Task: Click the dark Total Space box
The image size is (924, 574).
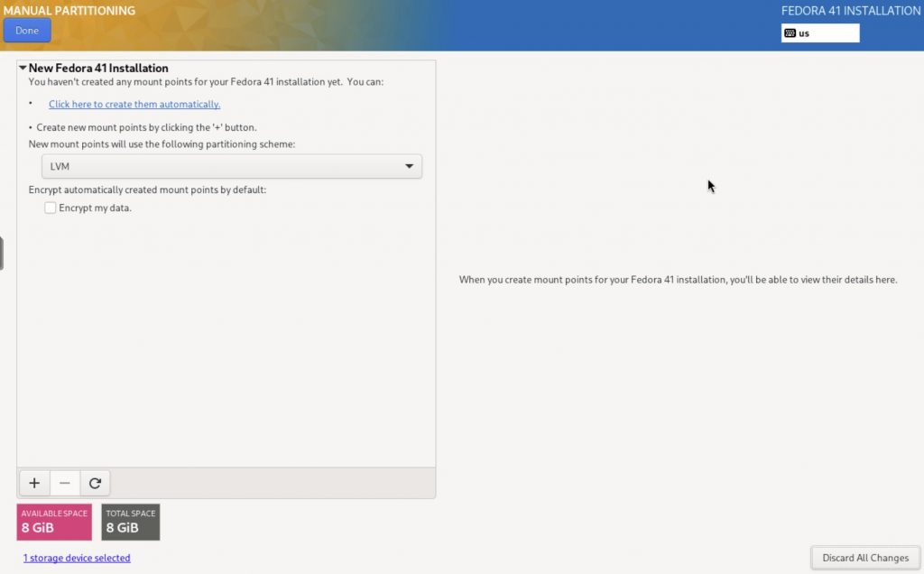Action: pyautogui.click(x=130, y=522)
